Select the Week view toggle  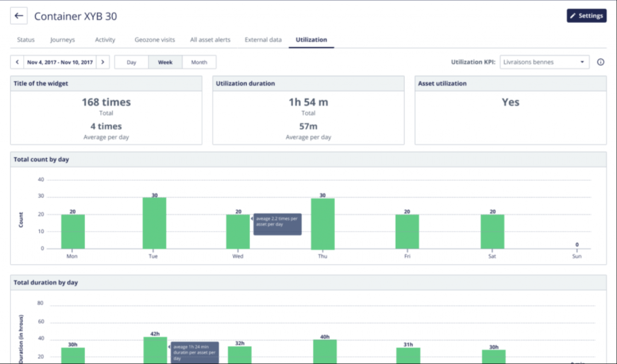[165, 62]
